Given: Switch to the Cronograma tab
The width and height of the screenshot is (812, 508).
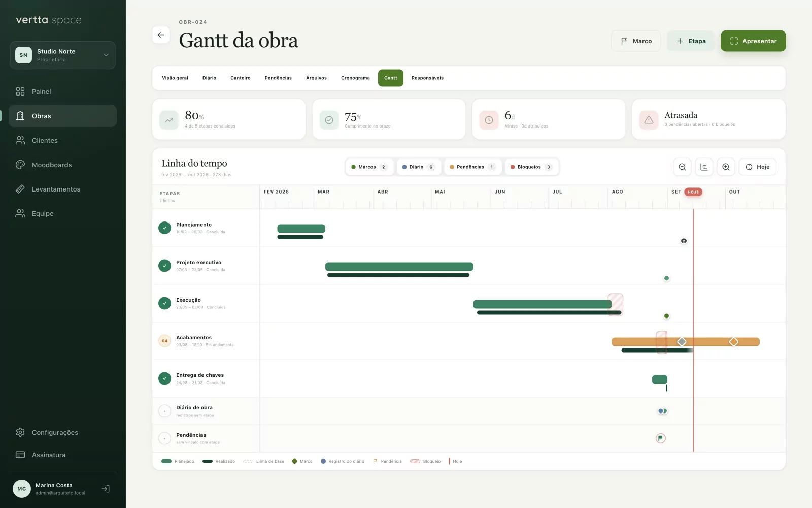Looking at the screenshot, I should tap(355, 78).
